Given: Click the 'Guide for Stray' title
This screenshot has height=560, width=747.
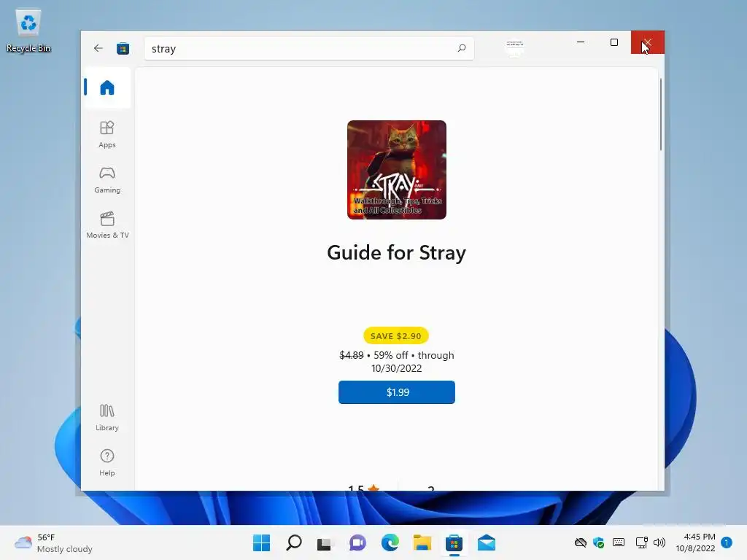Looking at the screenshot, I should click(x=396, y=253).
